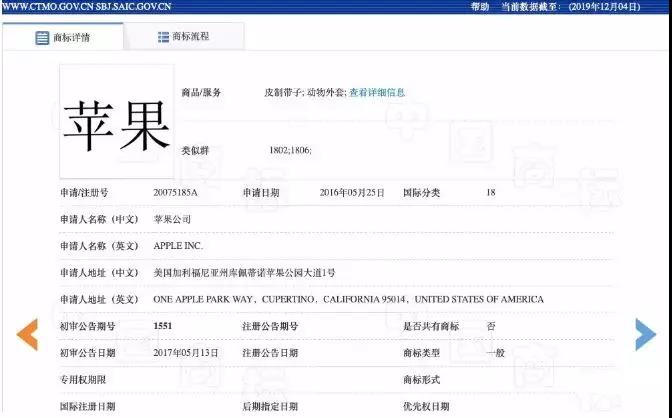This screenshot has height=418, width=672.
Task: Select similar group value 1802;1806;
Action: [x=290, y=150]
